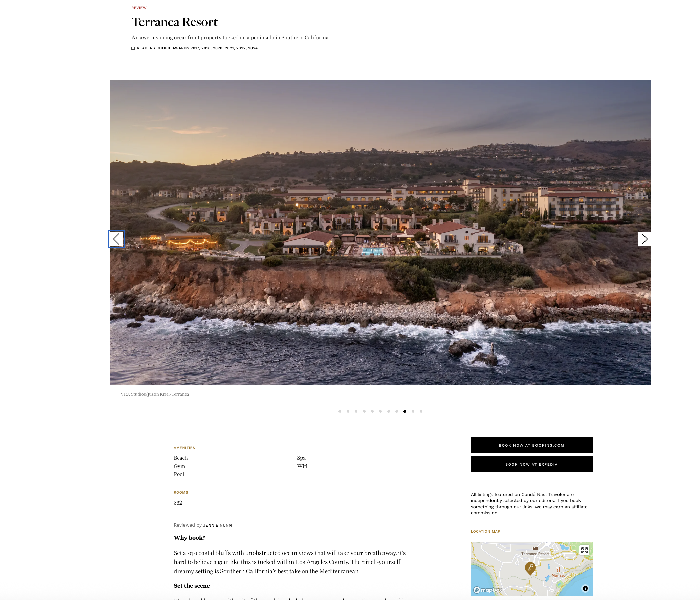Click the brown key pin on map
The width and height of the screenshot is (700, 600).
(x=530, y=568)
